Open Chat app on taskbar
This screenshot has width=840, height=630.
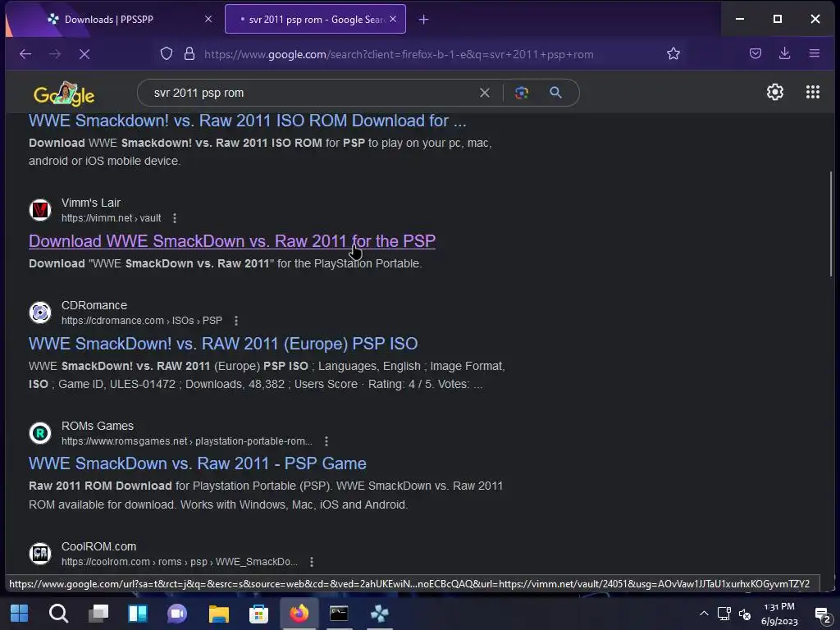pos(177,614)
